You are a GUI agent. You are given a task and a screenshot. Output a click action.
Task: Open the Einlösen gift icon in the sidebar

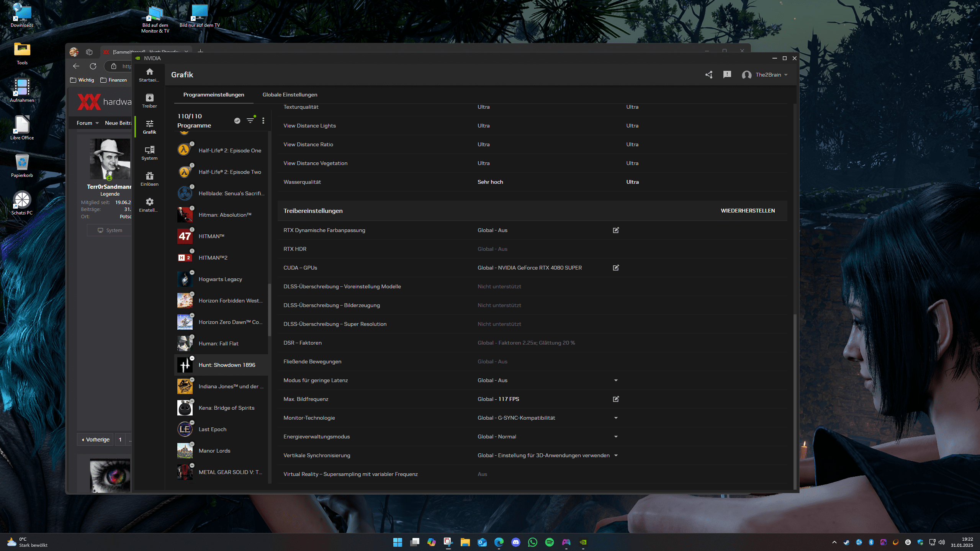(149, 179)
